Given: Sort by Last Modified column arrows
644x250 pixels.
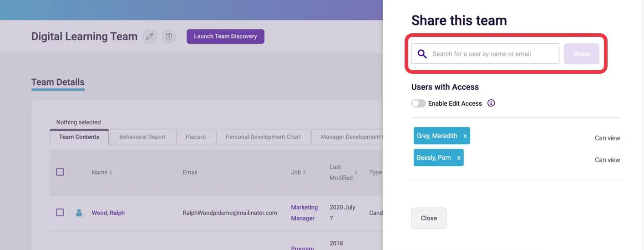Looking at the screenshot, I should coord(356,173).
